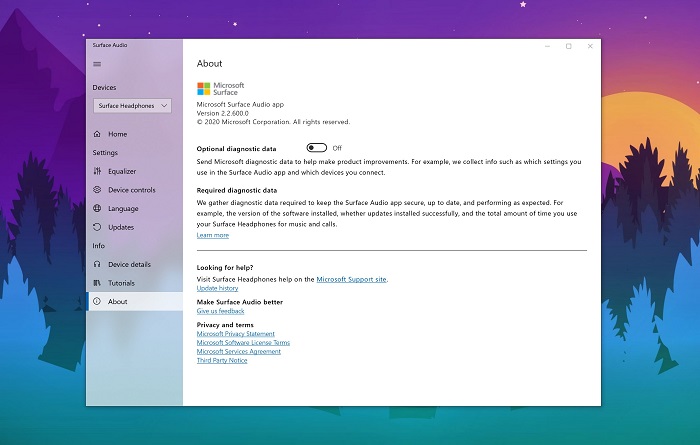This screenshot has width=700, height=445.
Task: Click the hamburger menu icon
Action: coord(97,64)
